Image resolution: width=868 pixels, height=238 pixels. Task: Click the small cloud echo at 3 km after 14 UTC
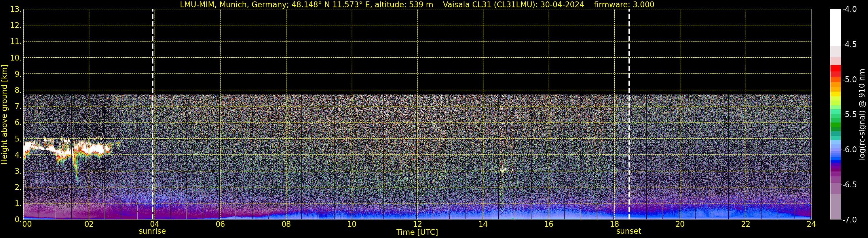click(x=503, y=169)
